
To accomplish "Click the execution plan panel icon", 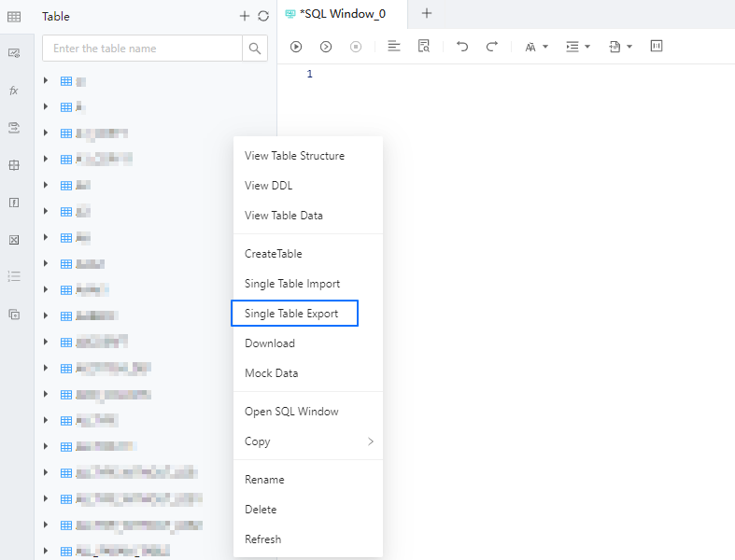I will pyautogui.click(x=657, y=46).
